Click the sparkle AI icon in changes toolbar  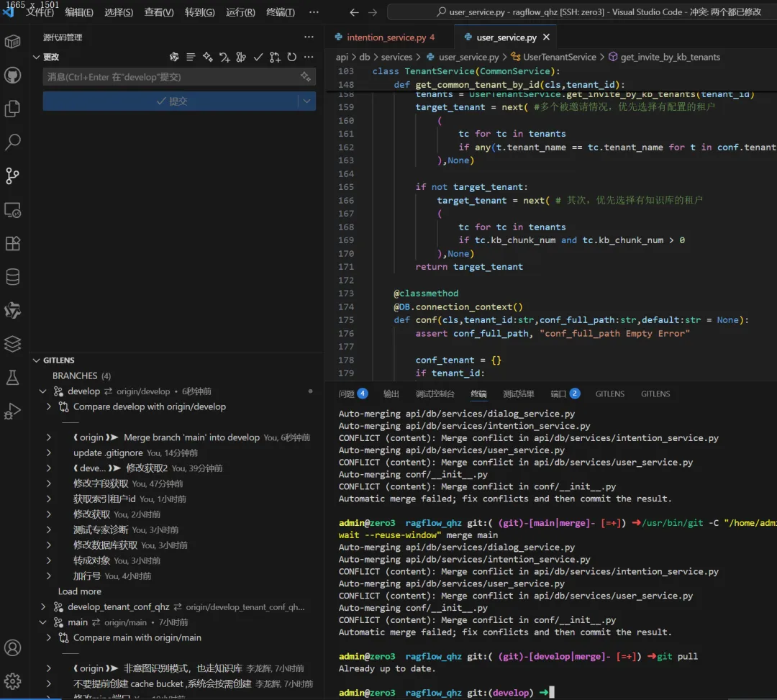pos(208,57)
